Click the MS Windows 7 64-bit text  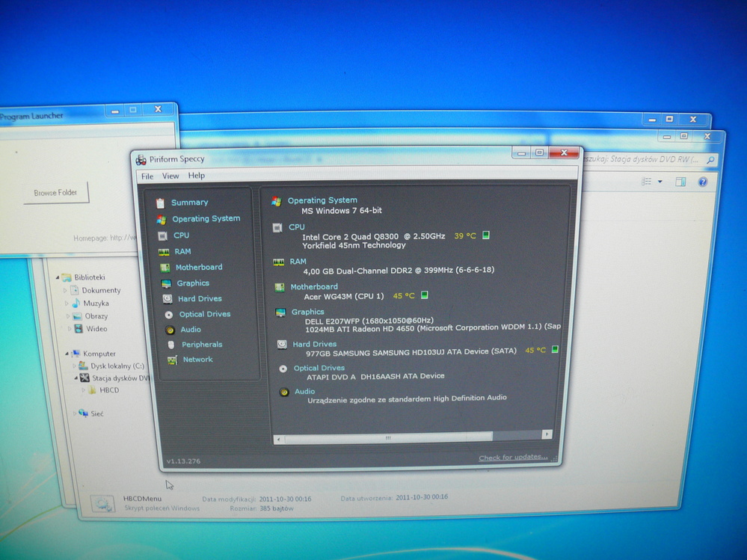pos(342,211)
